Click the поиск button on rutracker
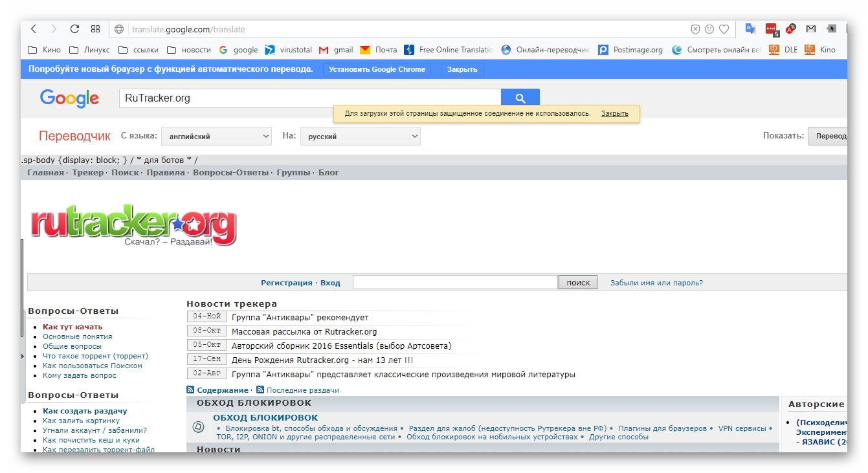 578,283
